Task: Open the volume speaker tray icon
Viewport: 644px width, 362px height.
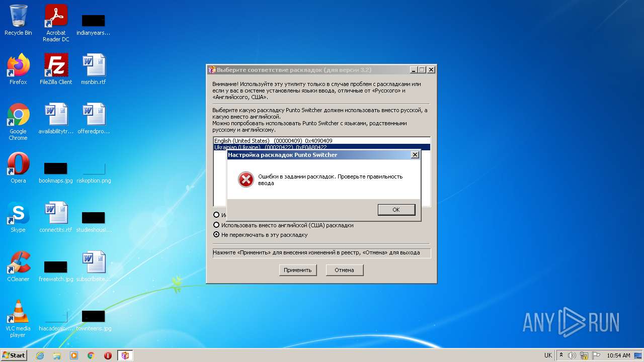Action: (x=572, y=355)
